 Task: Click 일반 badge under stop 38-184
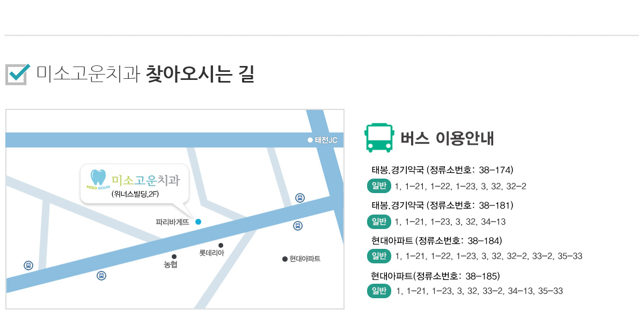click(x=379, y=256)
